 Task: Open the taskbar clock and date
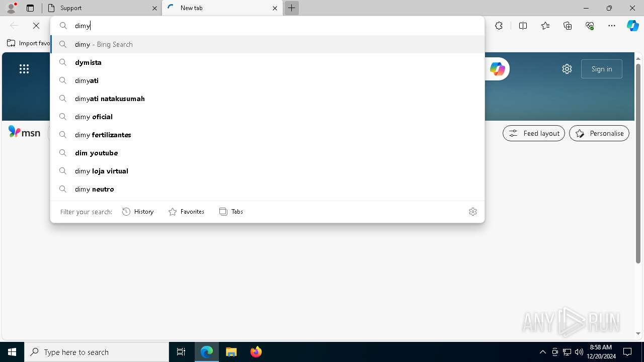click(601, 352)
